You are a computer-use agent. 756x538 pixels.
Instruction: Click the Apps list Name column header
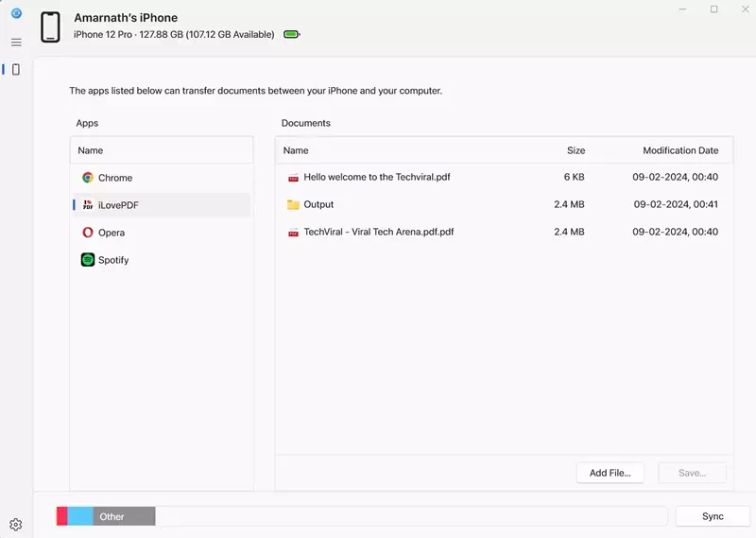(162, 150)
